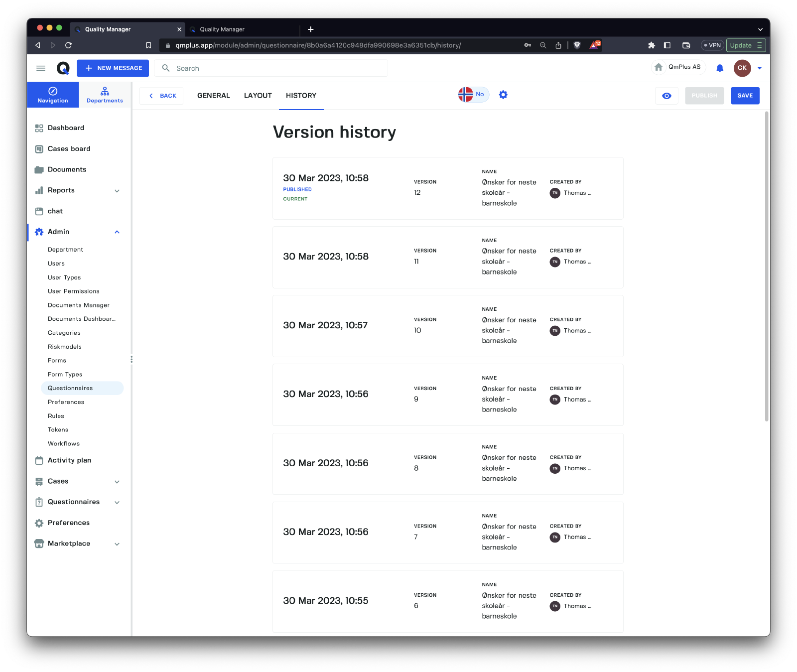
Task: Click the notification bell icon
Action: (720, 68)
